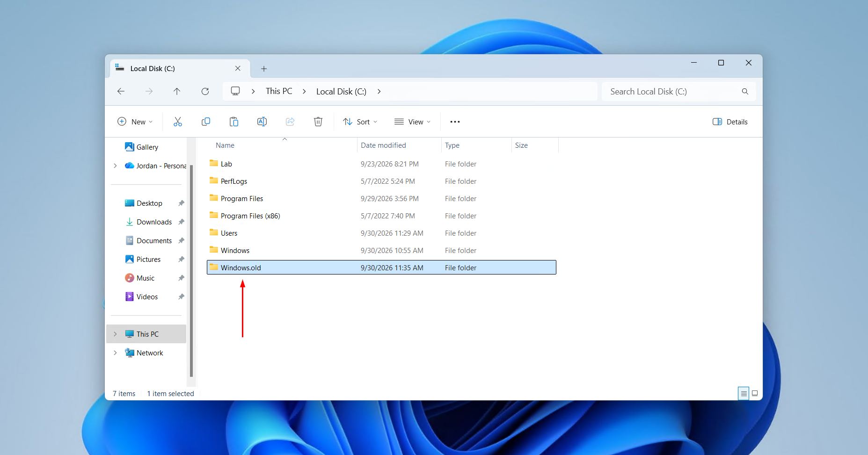
Task: Click the Share icon in toolbar
Action: (290, 122)
